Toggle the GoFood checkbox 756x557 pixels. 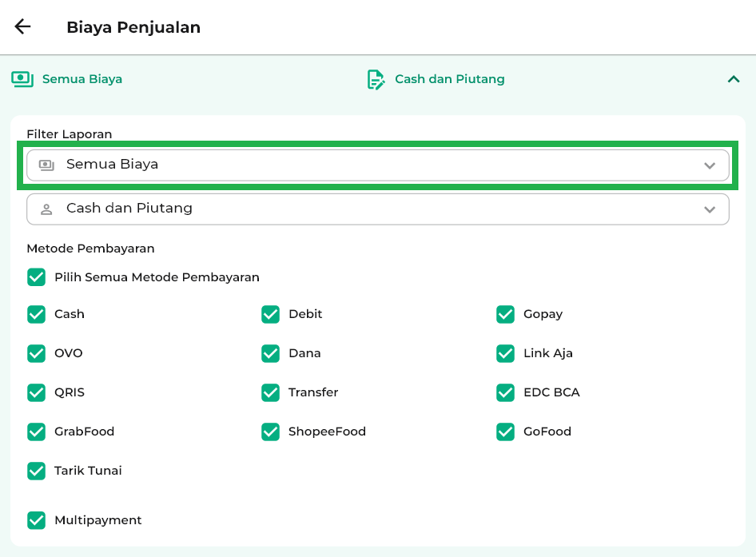click(x=505, y=432)
